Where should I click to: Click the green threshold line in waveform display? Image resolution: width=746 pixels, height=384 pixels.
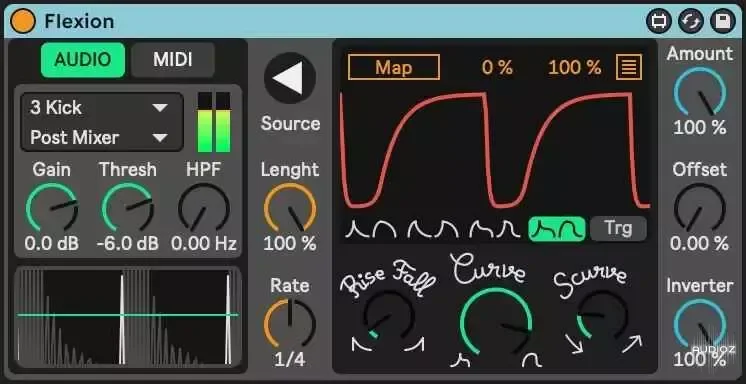tap(128, 315)
